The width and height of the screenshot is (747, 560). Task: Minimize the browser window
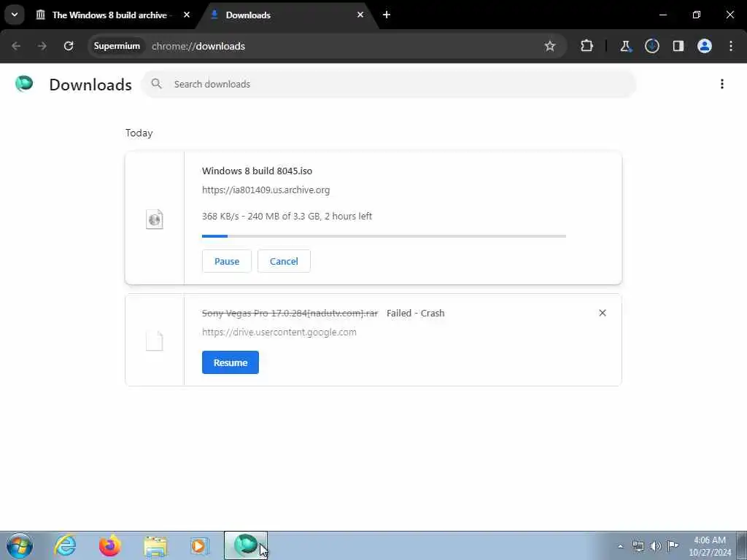point(662,15)
